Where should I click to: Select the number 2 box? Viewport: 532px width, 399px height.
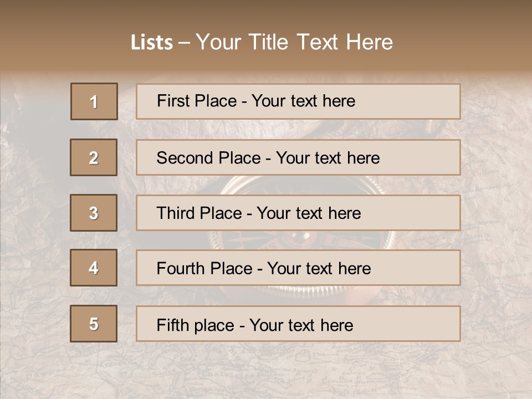94,158
